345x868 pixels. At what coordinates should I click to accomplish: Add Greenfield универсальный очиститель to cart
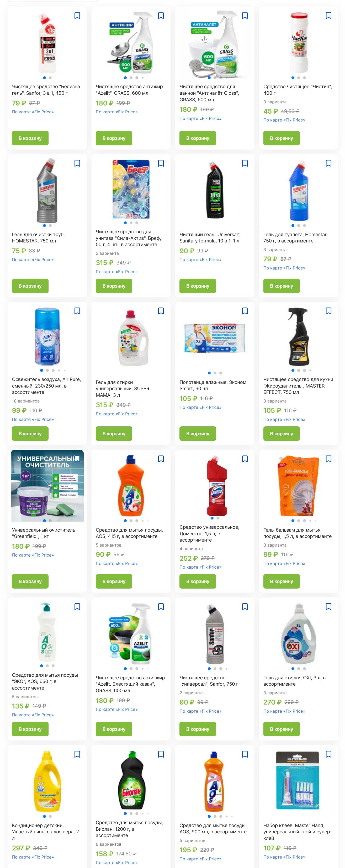30,581
